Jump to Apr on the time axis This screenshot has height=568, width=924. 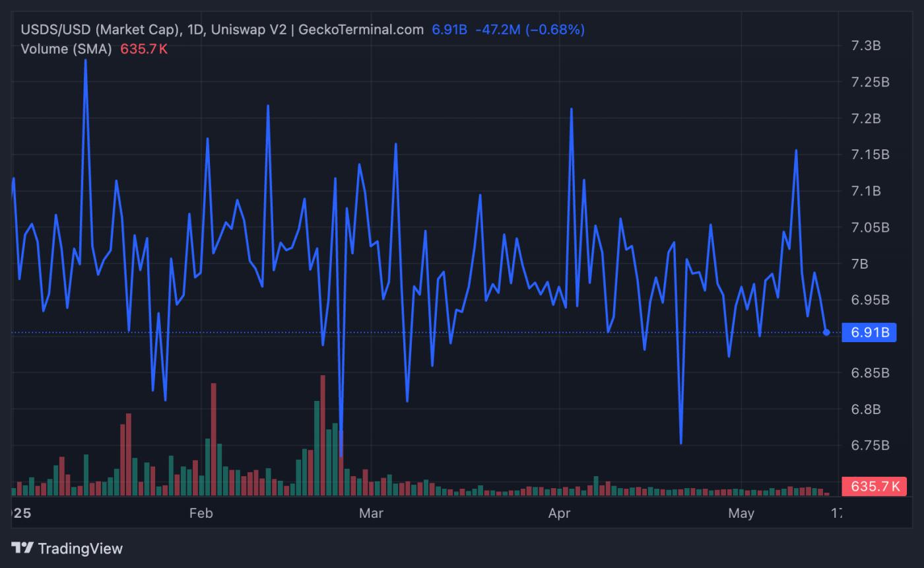click(x=559, y=513)
